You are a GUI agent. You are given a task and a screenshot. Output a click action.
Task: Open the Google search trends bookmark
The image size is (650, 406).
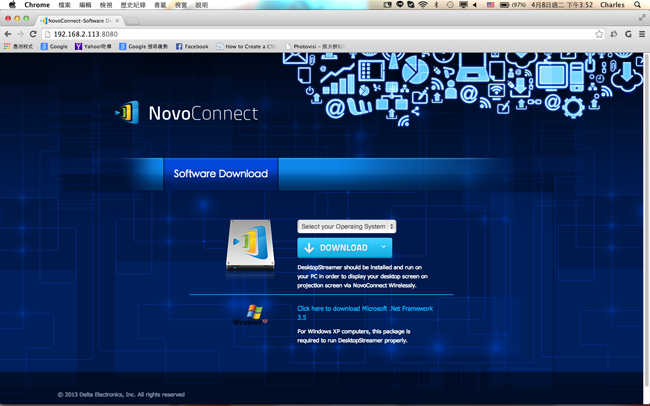click(x=143, y=46)
